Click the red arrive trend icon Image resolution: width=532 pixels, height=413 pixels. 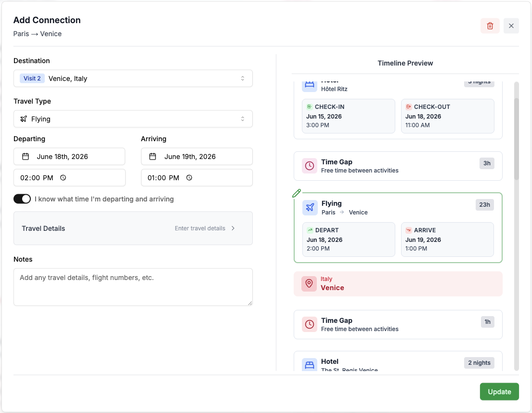pos(408,230)
